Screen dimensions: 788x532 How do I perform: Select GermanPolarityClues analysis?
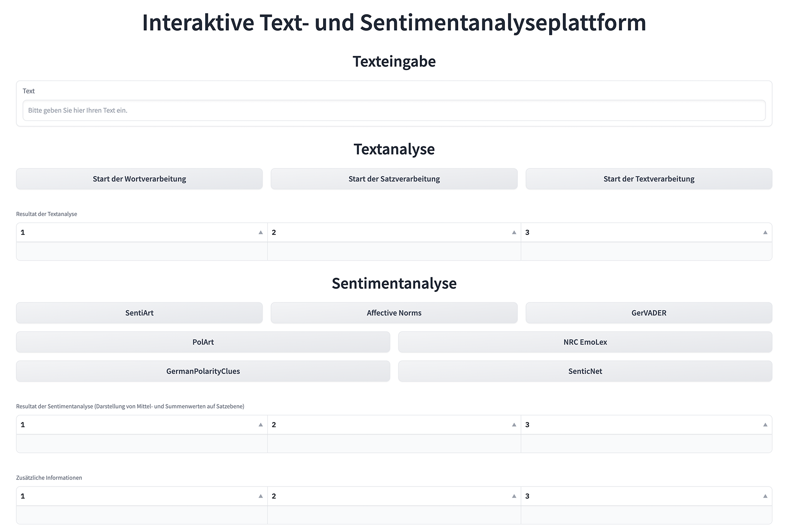[203, 371]
